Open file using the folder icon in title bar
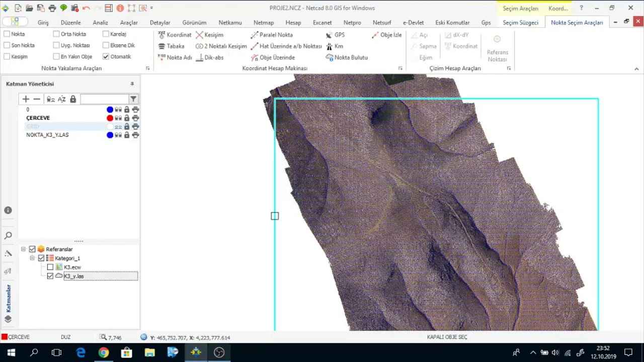 tap(29, 8)
